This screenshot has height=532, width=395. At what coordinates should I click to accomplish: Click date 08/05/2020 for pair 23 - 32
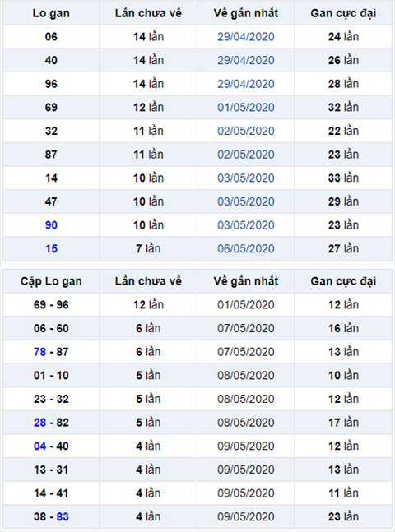246,399
